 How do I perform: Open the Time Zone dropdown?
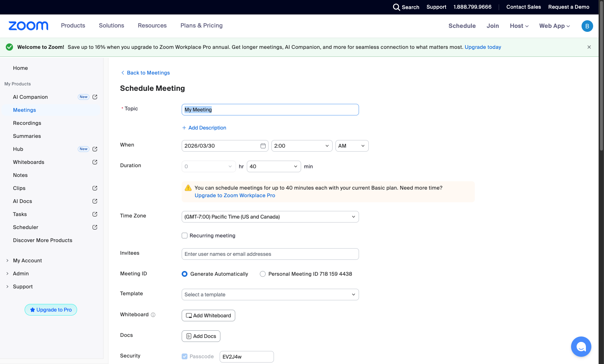click(270, 217)
